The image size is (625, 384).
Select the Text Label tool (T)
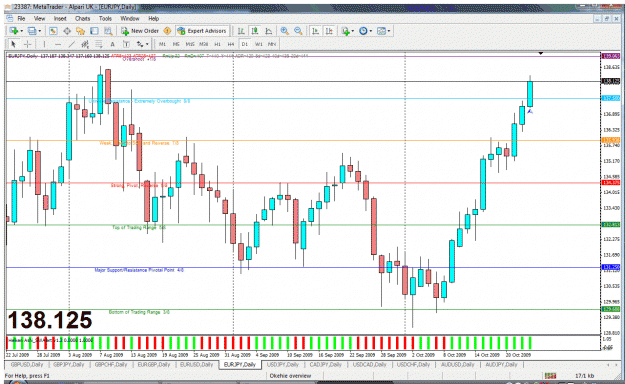pyautogui.click(x=126, y=44)
